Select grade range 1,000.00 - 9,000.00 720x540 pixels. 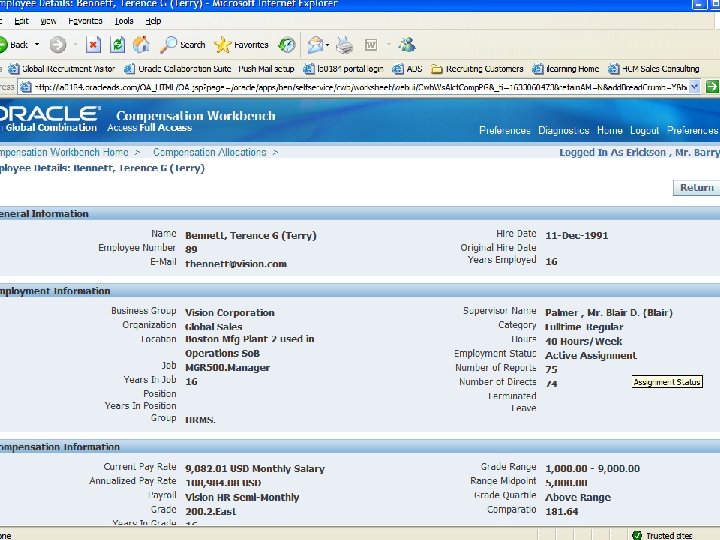[x=592, y=468]
